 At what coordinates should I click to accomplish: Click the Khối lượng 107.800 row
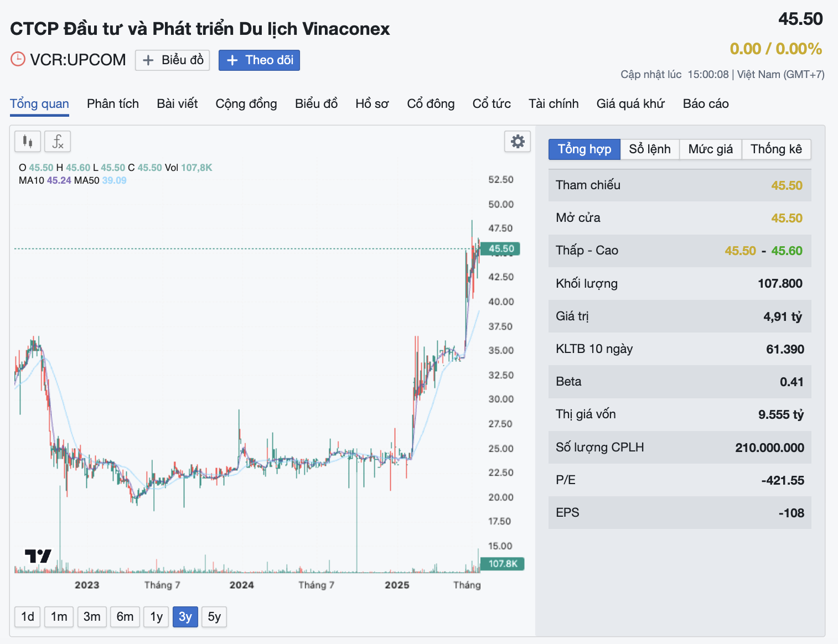680,283
